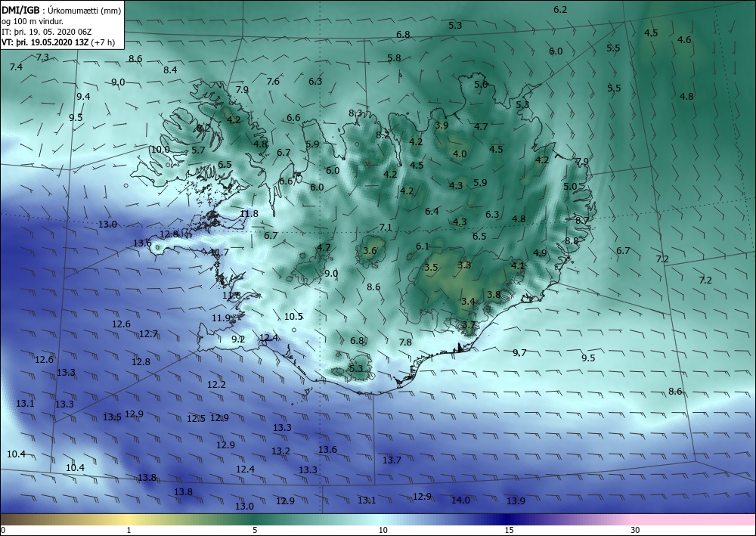Click the 4.1 value in east Iceland
756x536 pixels.
518,265
